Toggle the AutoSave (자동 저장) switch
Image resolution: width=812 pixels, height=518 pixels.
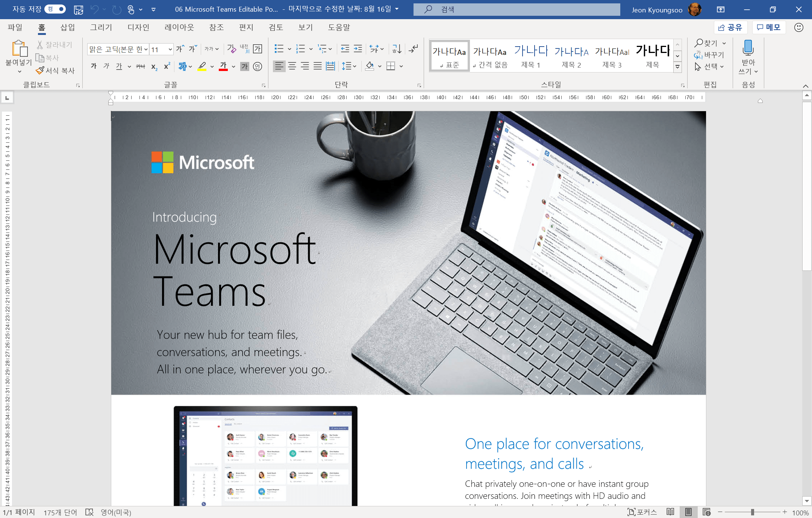55,9
